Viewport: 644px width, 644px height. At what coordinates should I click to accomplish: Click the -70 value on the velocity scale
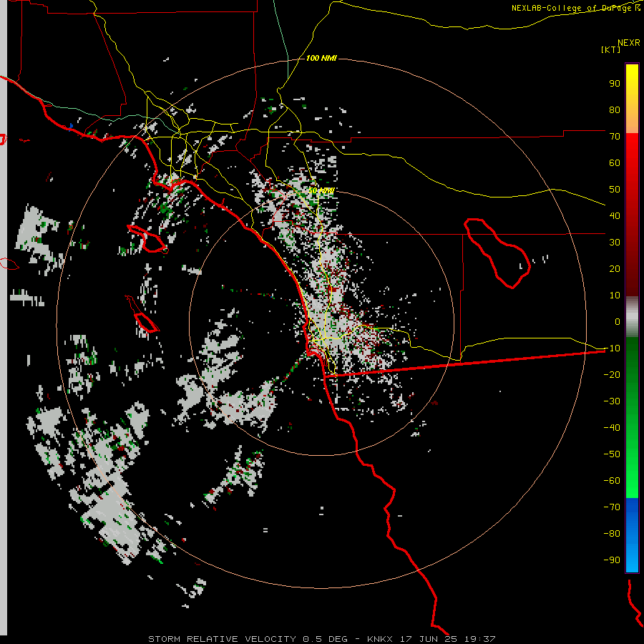[612, 507]
